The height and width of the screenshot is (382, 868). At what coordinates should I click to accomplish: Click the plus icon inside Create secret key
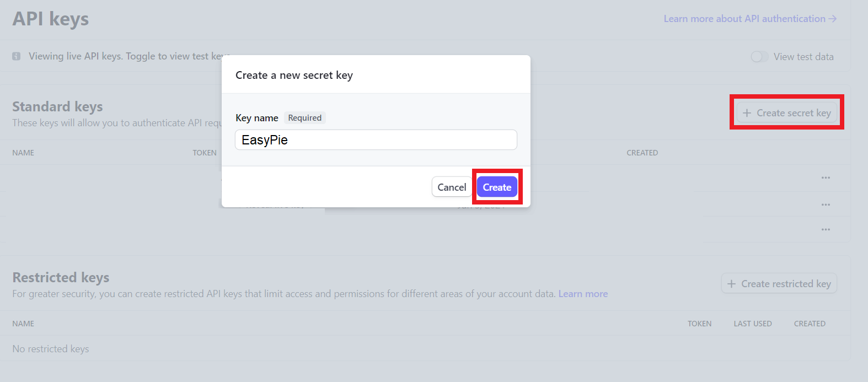pos(747,112)
